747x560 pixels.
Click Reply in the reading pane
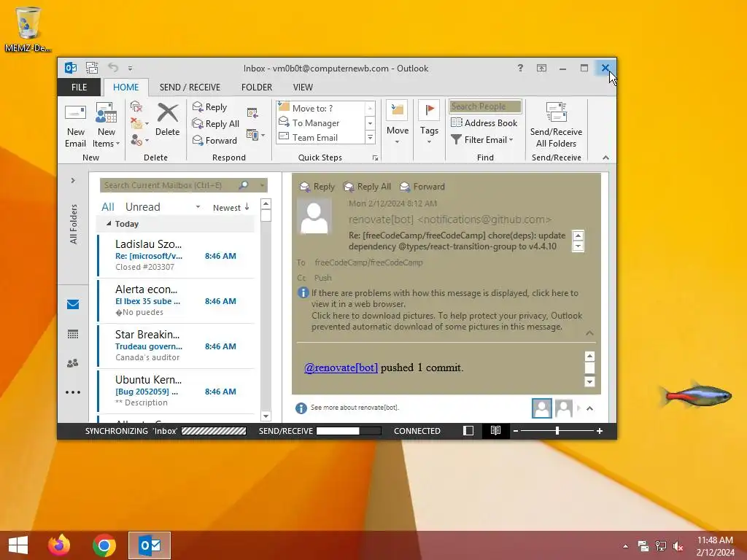(317, 187)
